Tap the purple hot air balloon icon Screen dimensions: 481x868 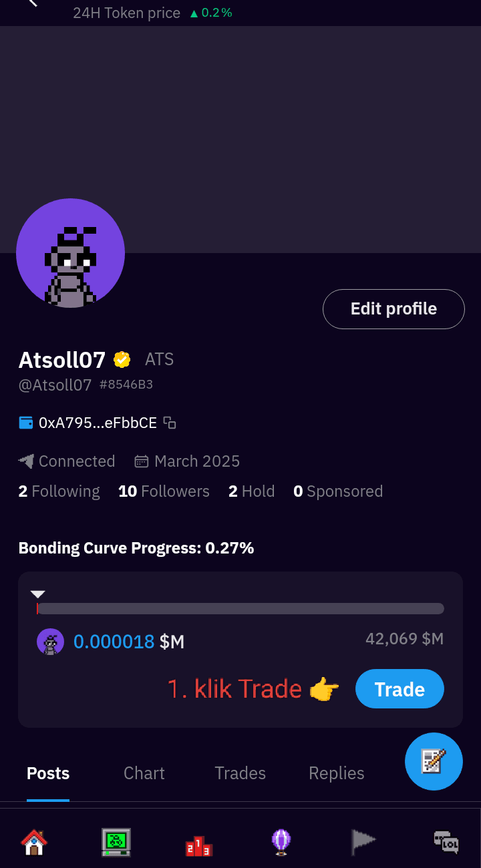tap(281, 842)
